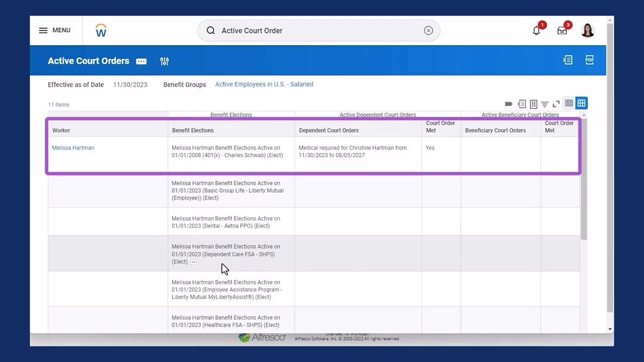
Task: Open the column chooser list icon
Action: pyautogui.click(x=533, y=104)
